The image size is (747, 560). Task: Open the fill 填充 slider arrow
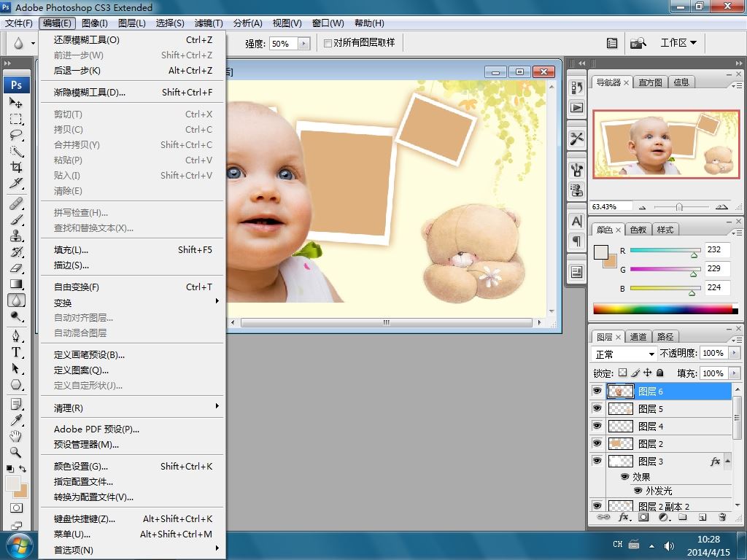coord(734,373)
